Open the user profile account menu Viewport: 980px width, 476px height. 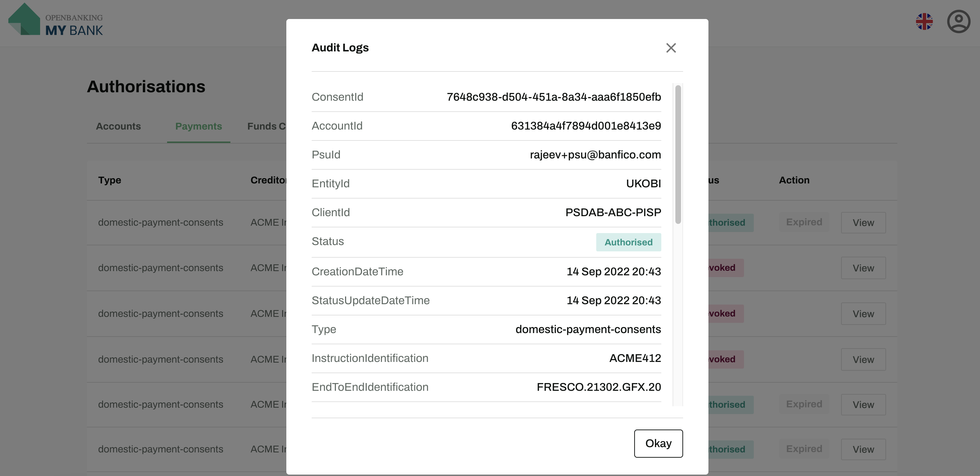coord(958,22)
